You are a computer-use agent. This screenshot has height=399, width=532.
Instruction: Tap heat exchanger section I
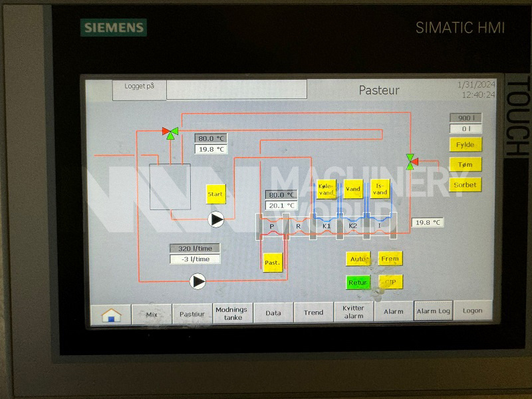[379, 225]
